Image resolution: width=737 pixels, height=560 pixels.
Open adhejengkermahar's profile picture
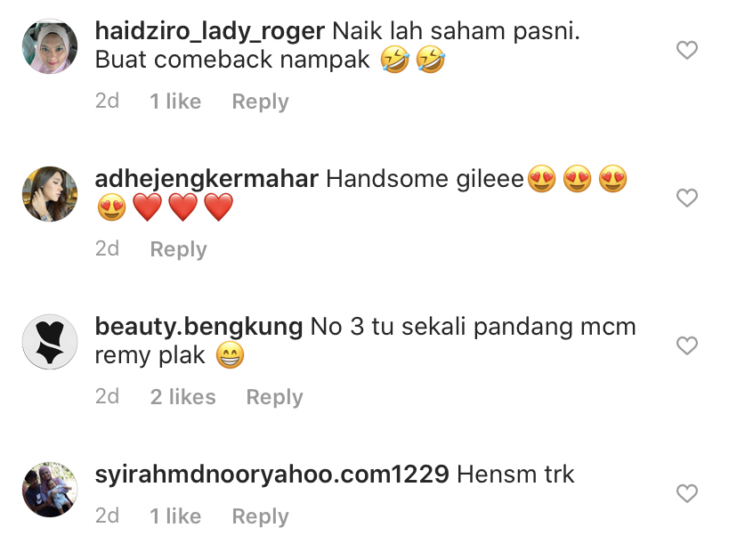pos(50,194)
